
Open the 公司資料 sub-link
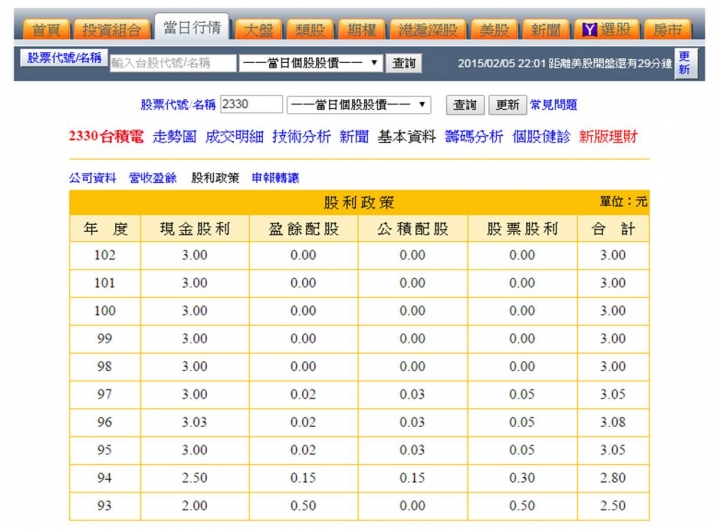pos(92,178)
